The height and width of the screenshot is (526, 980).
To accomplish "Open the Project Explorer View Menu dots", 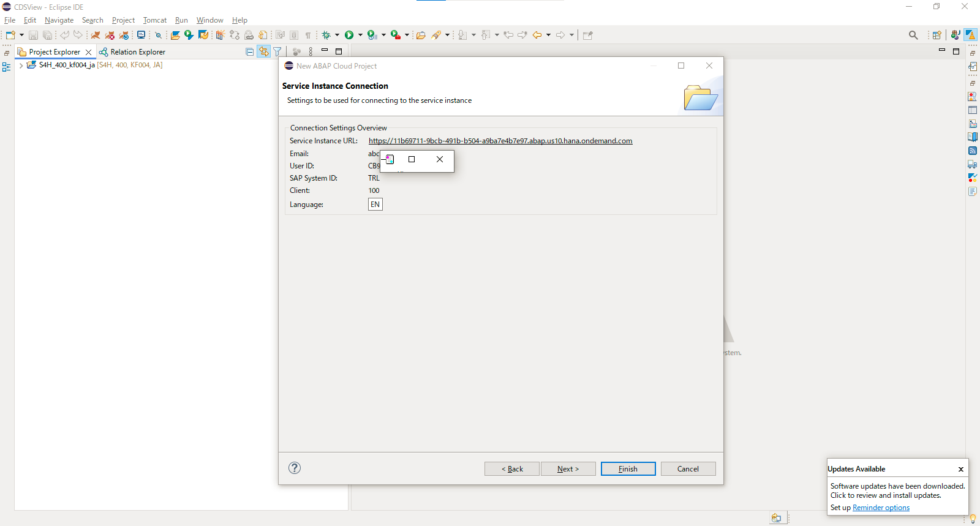I will tap(311, 51).
